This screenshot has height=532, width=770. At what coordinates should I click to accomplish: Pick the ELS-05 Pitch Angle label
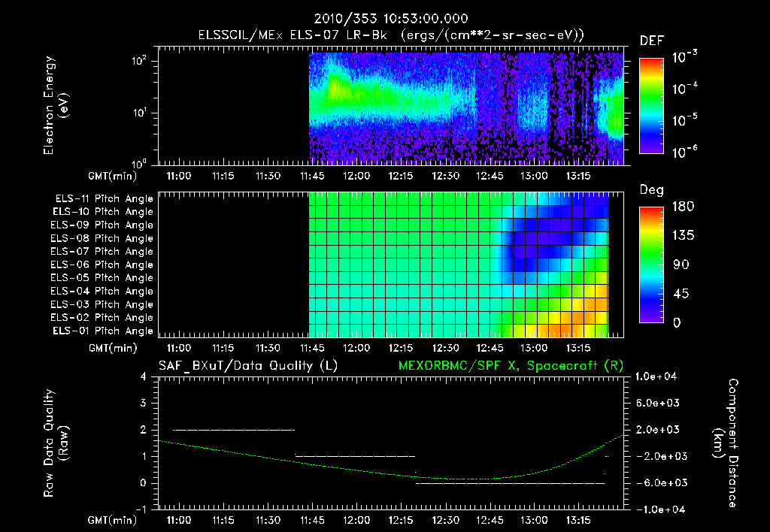[102, 278]
